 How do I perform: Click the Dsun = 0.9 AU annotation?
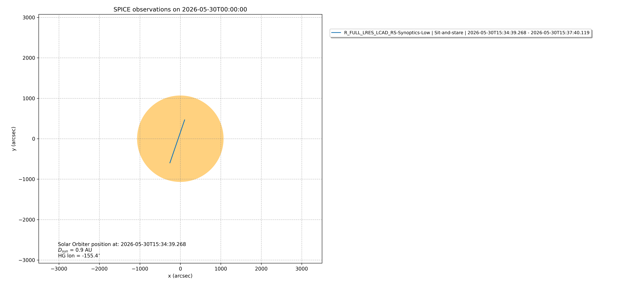coord(75,250)
